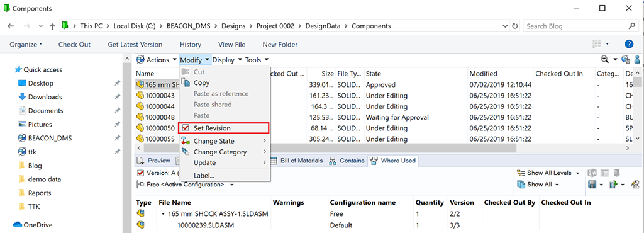Click the logged-in user icon
Viewport: 644px width, 233px height.
[x=638, y=60]
